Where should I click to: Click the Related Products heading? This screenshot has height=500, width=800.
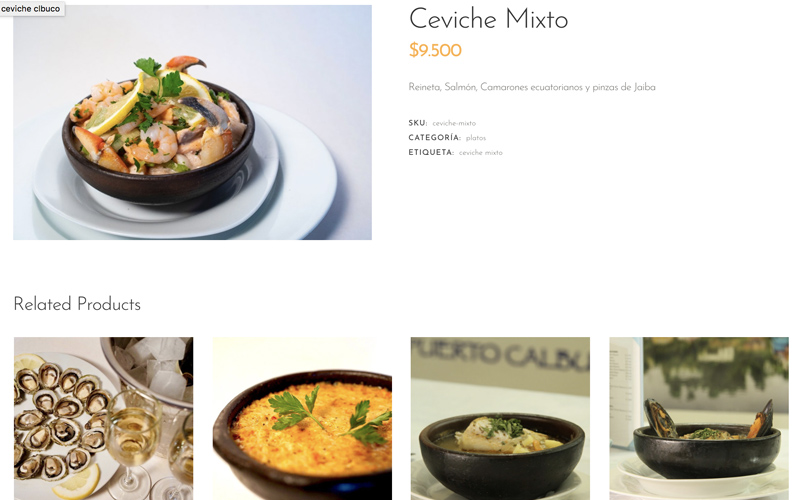click(77, 304)
